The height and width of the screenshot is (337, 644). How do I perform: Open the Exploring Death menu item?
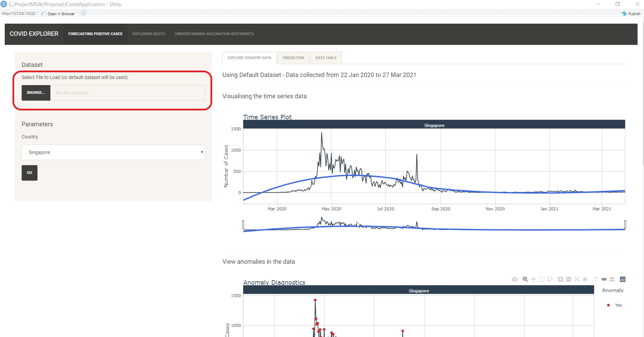tap(148, 34)
